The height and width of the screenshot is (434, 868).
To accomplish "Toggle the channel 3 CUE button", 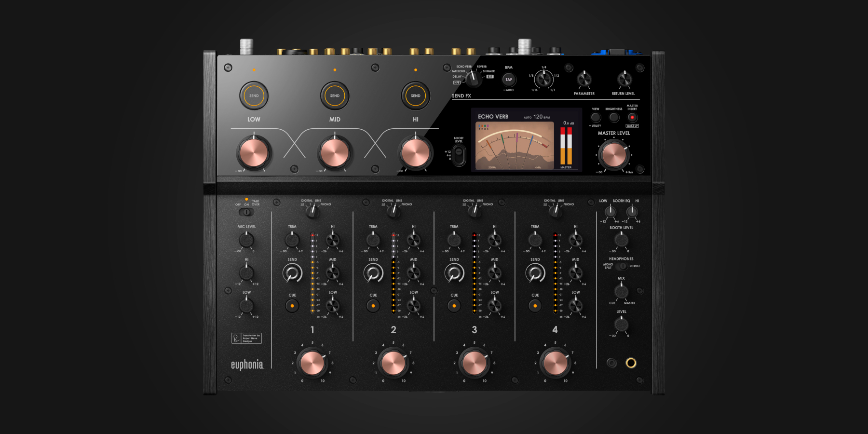I will 454,306.
